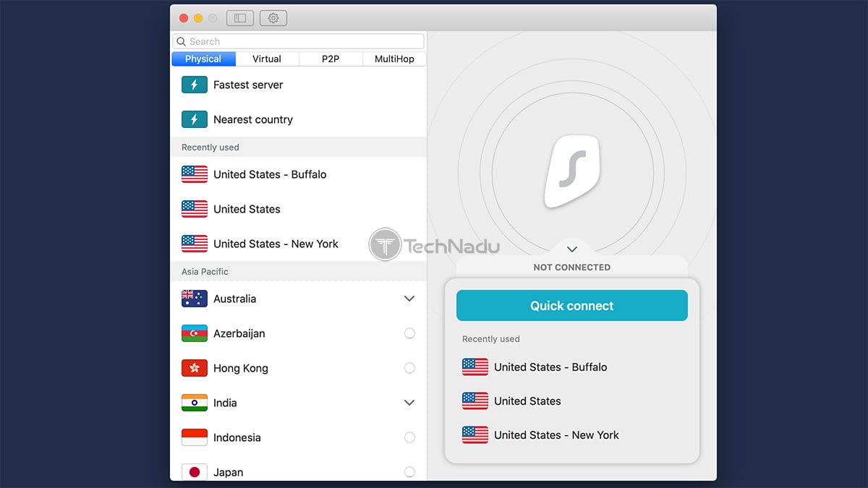The height and width of the screenshot is (488, 868).
Task: Click US flag next to United States - New York in server list
Action: pyautogui.click(x=195, y=244)
